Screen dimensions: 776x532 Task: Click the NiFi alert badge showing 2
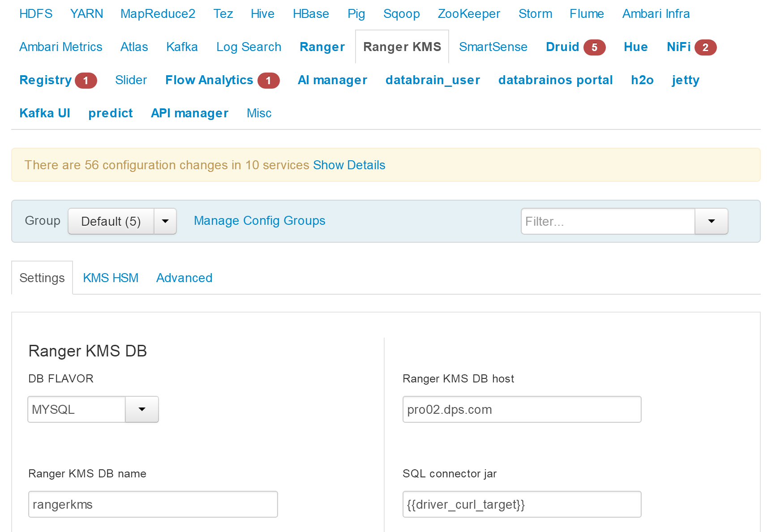[x=705, y=47]
